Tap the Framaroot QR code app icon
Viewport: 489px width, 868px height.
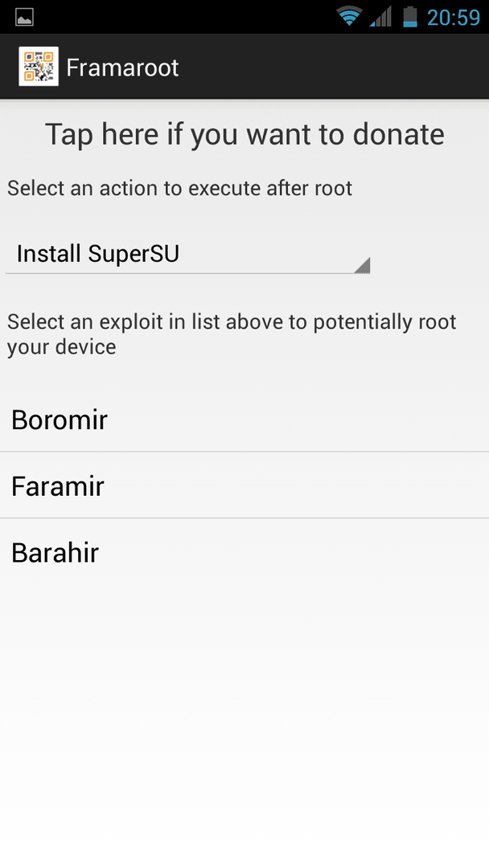(x=39, y=67)
